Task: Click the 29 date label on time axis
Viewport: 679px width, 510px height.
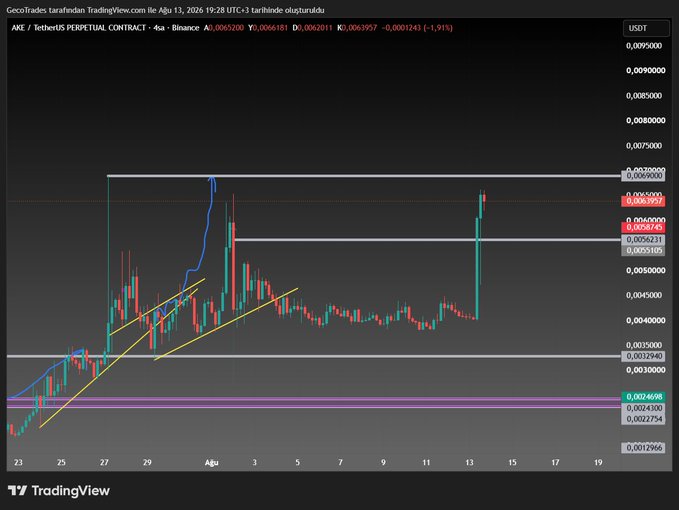Action: 147,462
